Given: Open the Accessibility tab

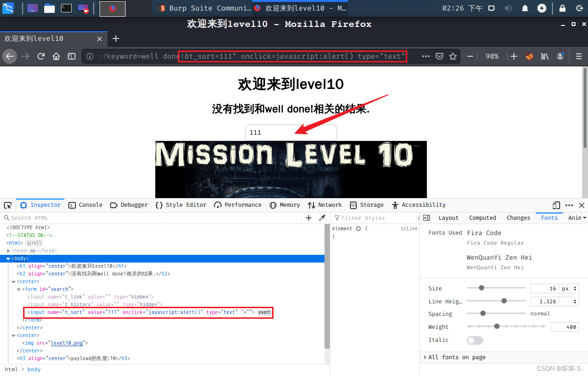Looking at the screenshot, I should point(419,205).
